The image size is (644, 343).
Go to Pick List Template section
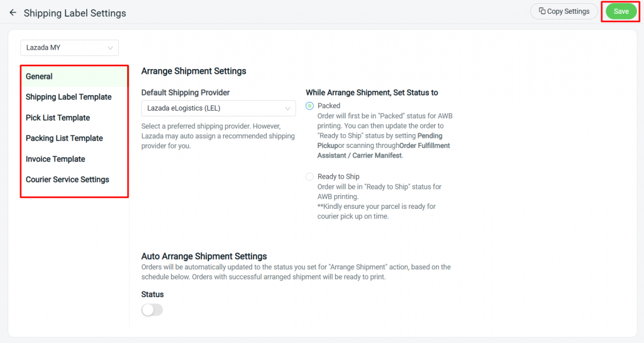[x=58, y=118]
